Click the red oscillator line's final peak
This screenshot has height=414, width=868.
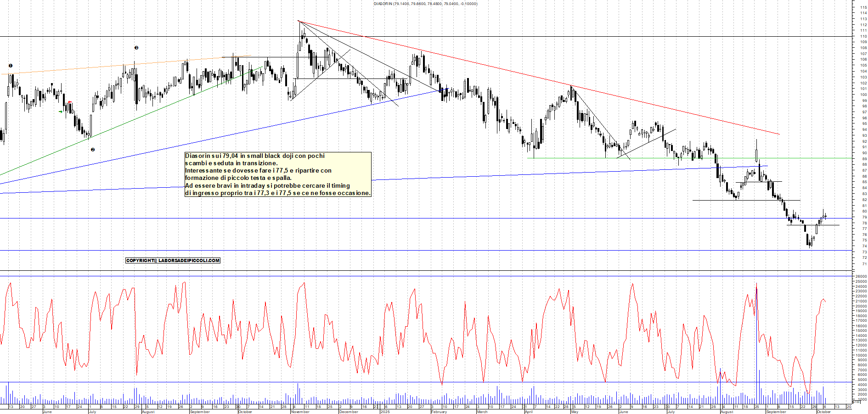coord(823,299)
